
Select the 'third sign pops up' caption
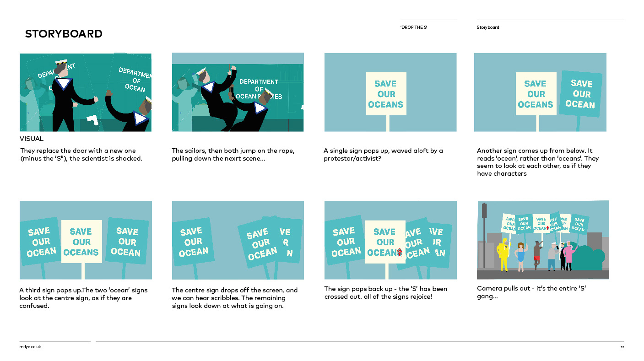tap(83, 298)
